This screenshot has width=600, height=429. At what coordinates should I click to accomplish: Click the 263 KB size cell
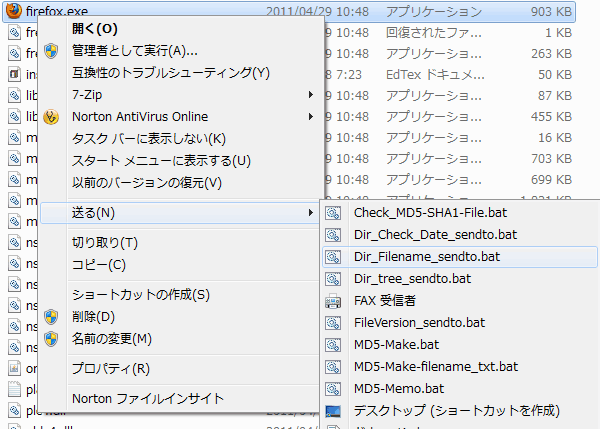click(x=551, y=54)
